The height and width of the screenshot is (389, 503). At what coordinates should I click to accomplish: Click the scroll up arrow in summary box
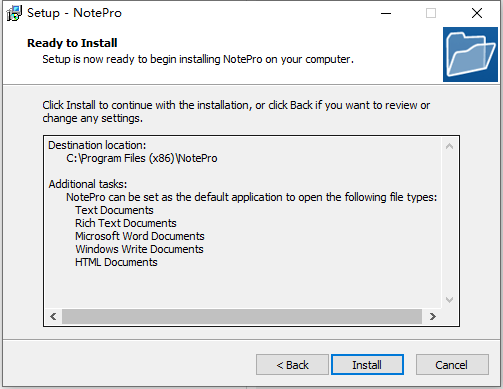[x=449, y=146]
